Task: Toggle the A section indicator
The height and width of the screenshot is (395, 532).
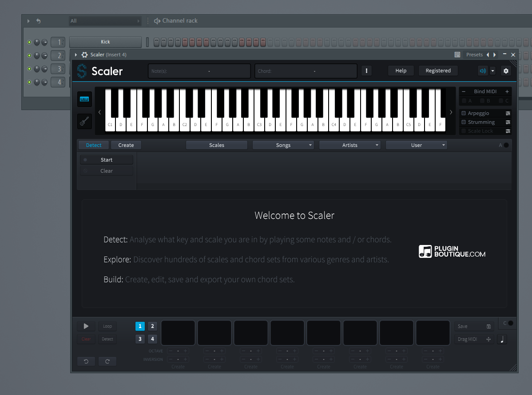Action: point(506,145)
